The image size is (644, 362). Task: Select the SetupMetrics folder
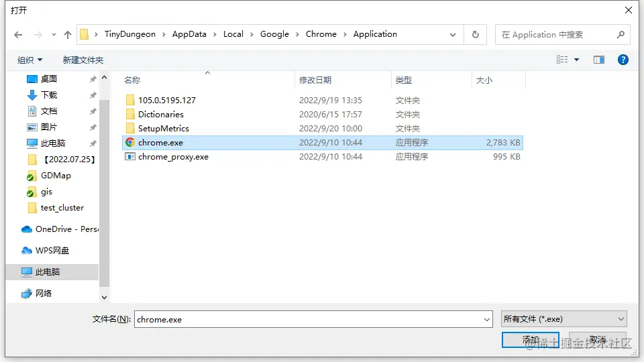tap(164, 129)
